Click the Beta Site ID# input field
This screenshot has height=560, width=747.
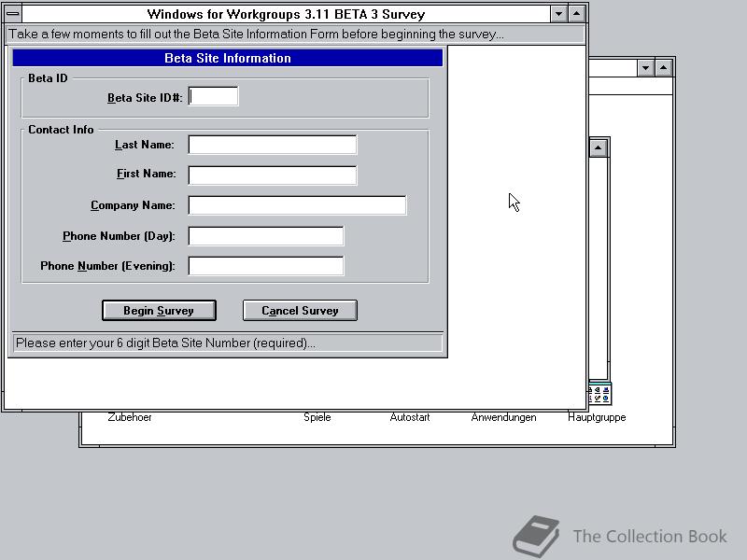[x=213, y=97]
